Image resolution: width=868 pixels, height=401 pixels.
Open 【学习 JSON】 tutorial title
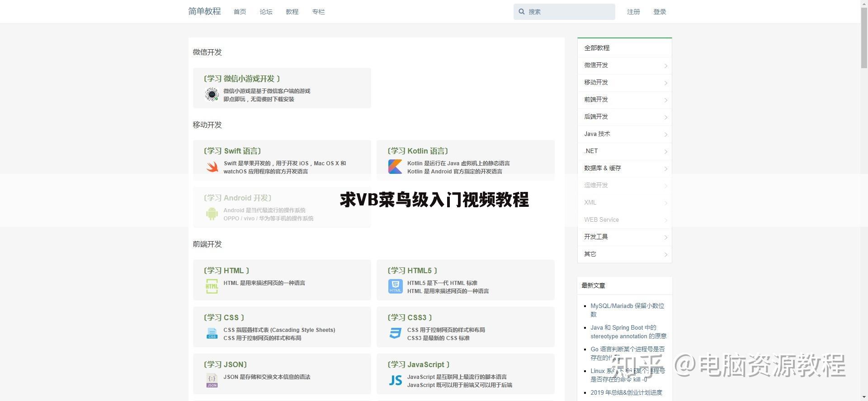point(225,364)
